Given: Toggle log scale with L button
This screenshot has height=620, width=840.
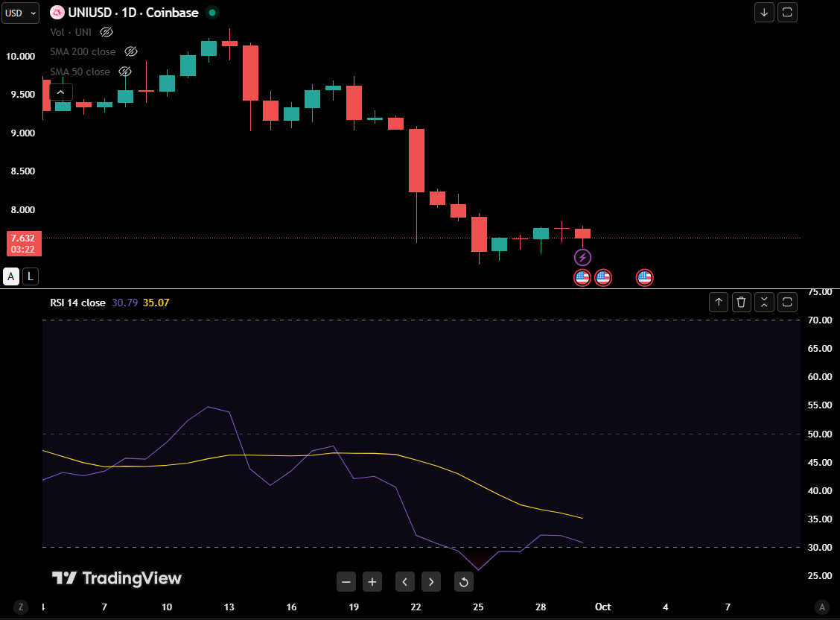Looking at the screenshot, I should click(30, 276).
